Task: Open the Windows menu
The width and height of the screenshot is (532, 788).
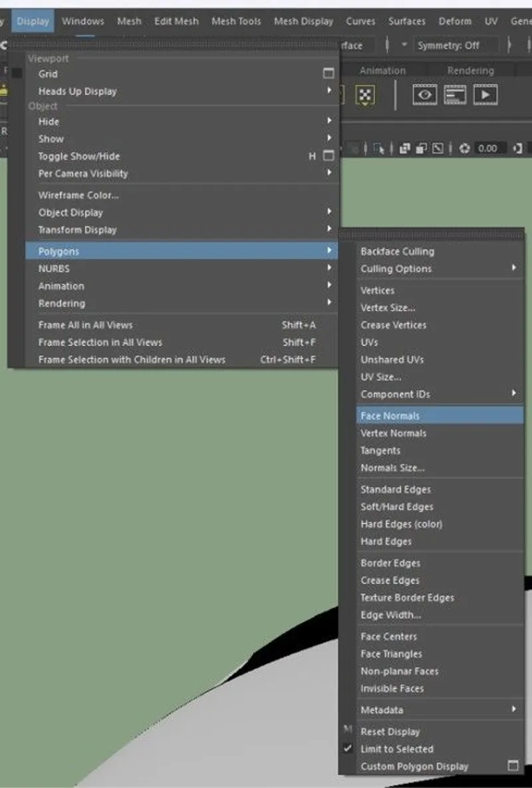Action: pos(82,21)
